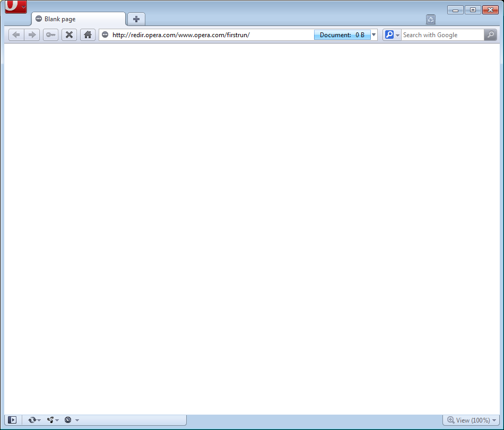
Task: Open the View (100%) zoom dropdown
Action: point(472,420)
